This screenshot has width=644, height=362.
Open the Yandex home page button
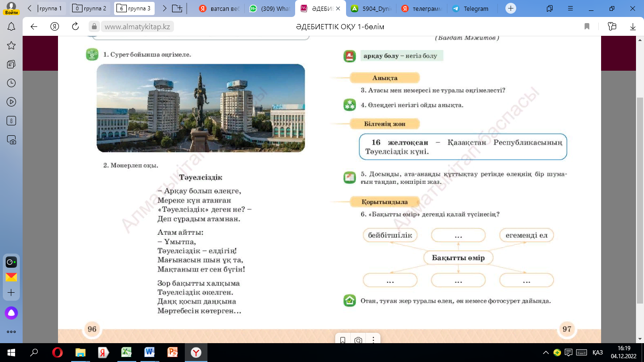click(x=55, y=27)
